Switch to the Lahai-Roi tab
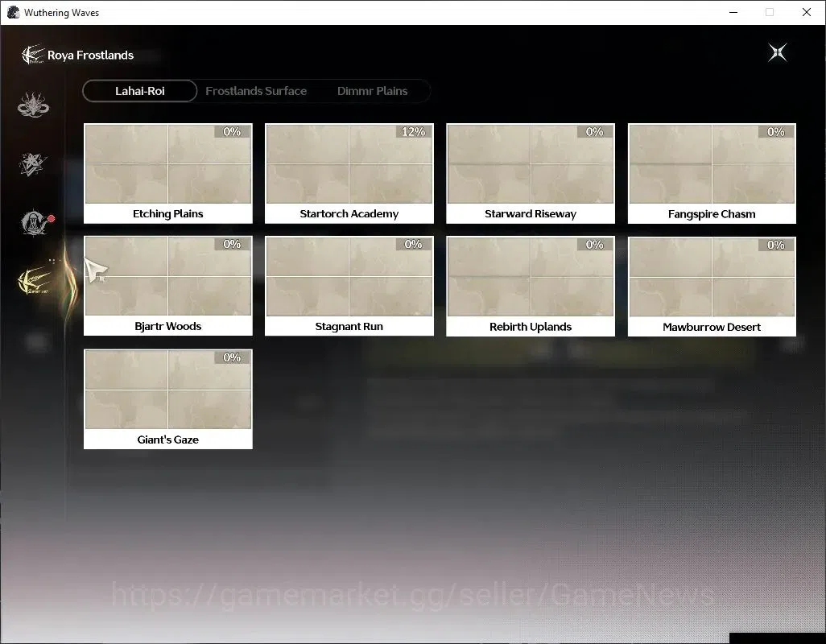This screenshot has width=826, height=644. point(139,91)
